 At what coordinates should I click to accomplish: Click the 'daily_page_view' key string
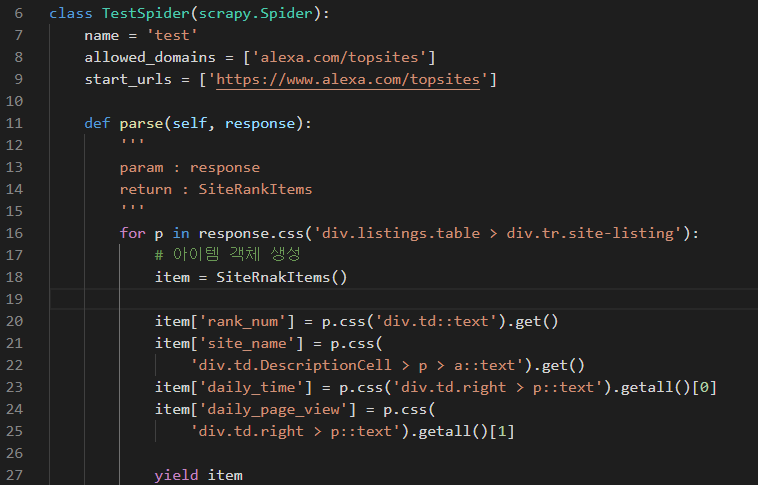click(x=273, y=409)
